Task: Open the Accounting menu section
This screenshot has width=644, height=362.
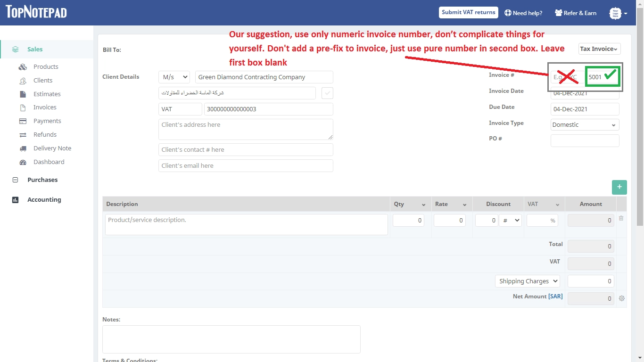Action: [44, 200]
